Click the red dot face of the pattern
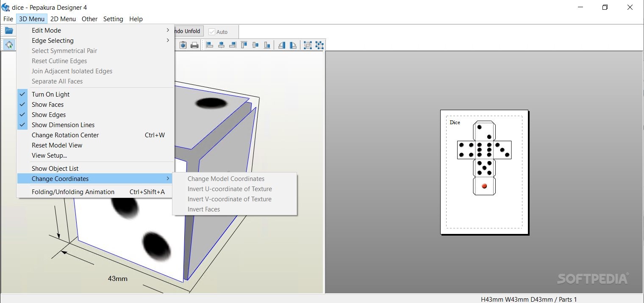This screenshot has height=303, width=644. [x=484, y=186]
